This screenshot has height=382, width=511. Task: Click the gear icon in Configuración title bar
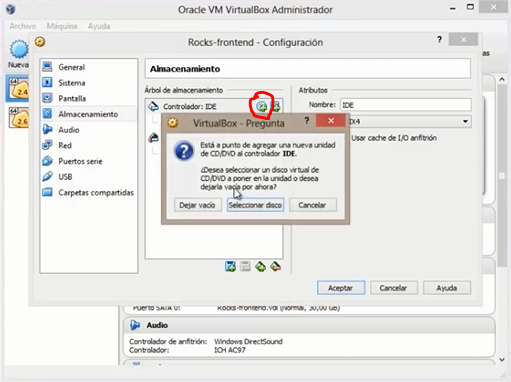[x=40, y=42]
